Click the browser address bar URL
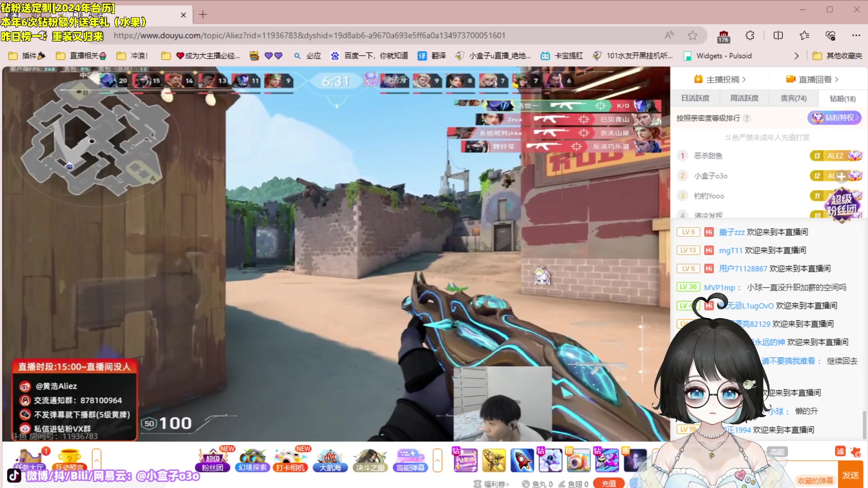The image size is (868, 488). tap(309, 35)
